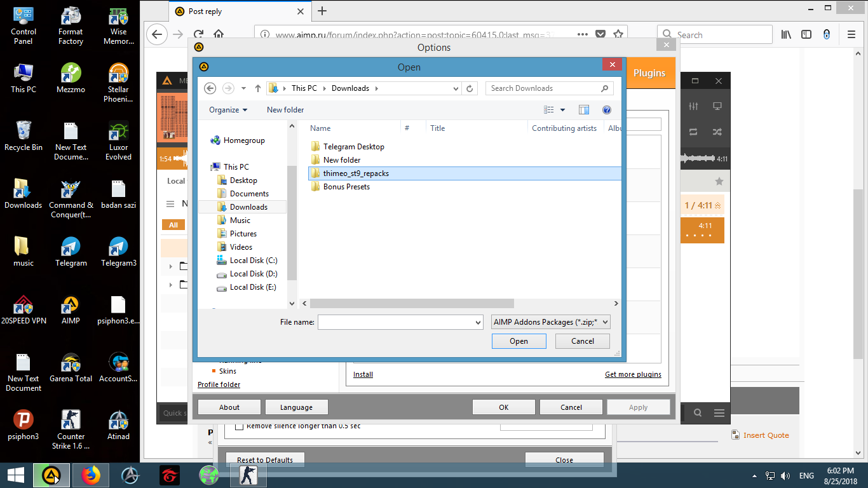
Task: Check Remove silence longer than 0.5 sec
Action: [240, 426]
